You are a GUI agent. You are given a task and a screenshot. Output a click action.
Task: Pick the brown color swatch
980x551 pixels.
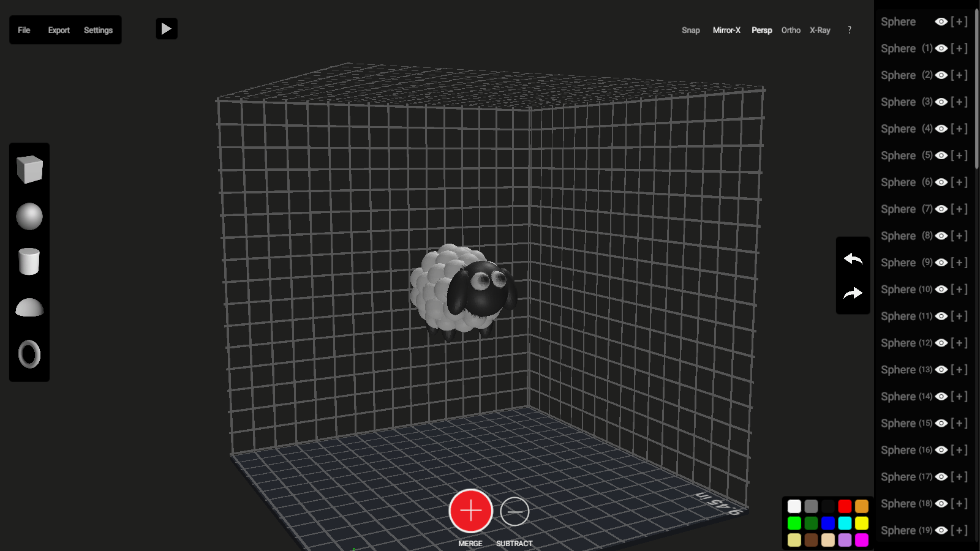tap(811, 540)
